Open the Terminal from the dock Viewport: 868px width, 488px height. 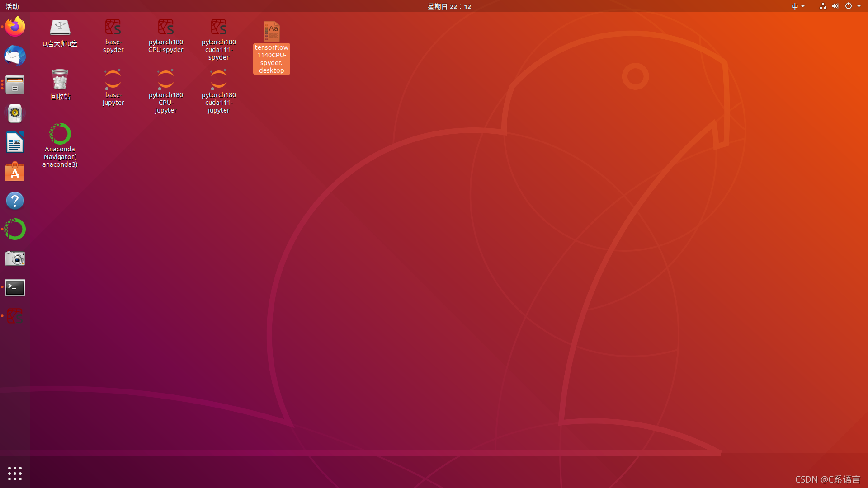pos(15,287)
